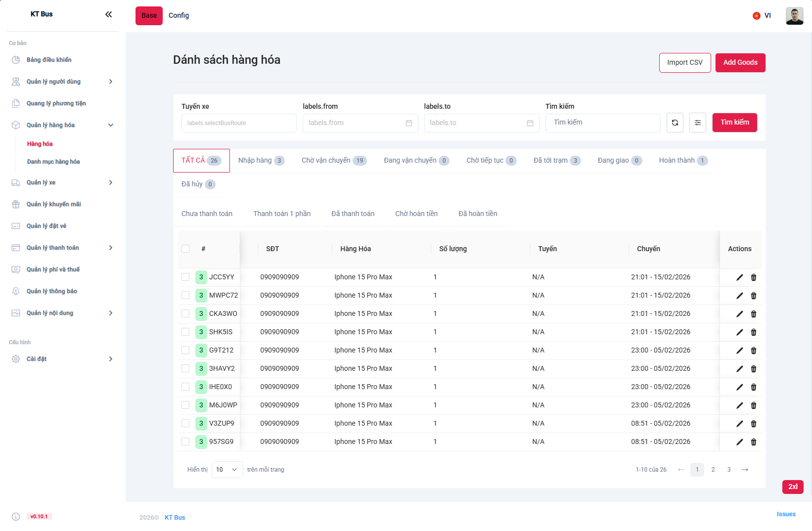Select the checkbox for row G9T212

pyautogui.click(x=185, y=350)
